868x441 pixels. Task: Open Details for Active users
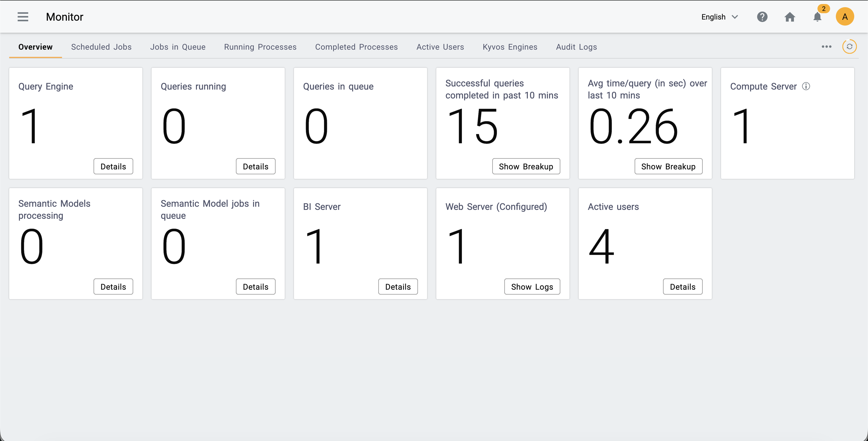click(683, 287)
